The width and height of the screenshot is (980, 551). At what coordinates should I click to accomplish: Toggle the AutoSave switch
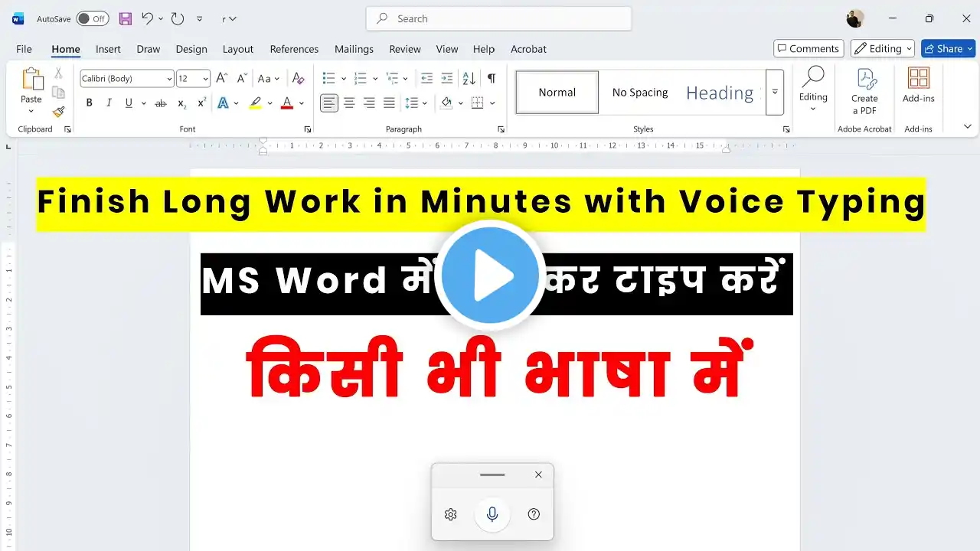click(93, 18)
